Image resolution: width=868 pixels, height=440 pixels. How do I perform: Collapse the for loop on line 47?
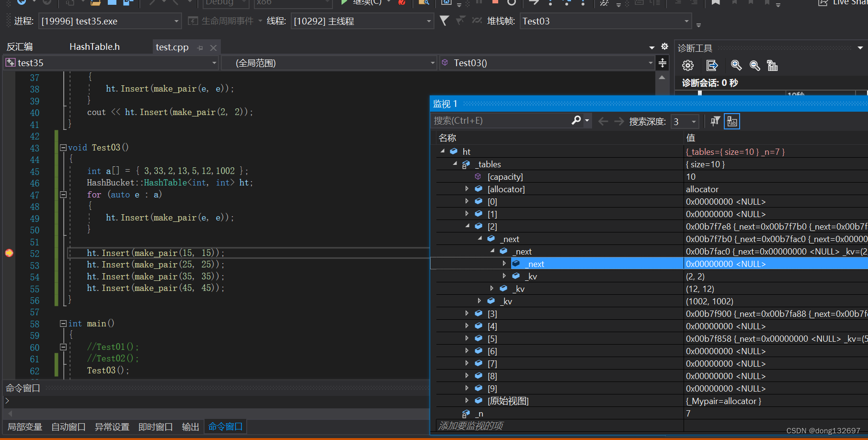coord(63,195)
